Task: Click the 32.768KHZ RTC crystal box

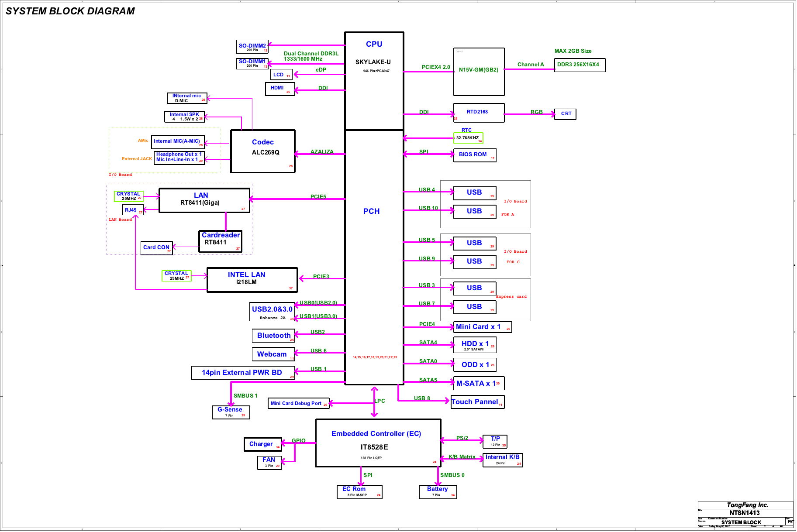Action: tap(468, 138)
